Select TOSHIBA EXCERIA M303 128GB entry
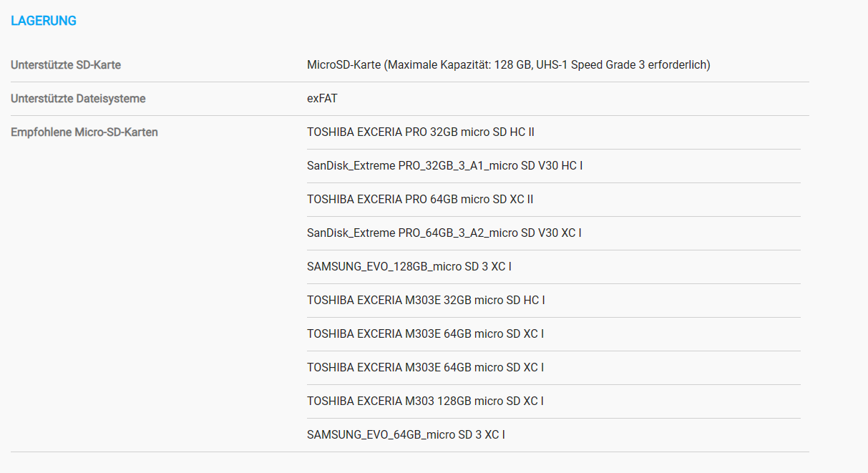868x473 pixels. [x=426, y=401]
